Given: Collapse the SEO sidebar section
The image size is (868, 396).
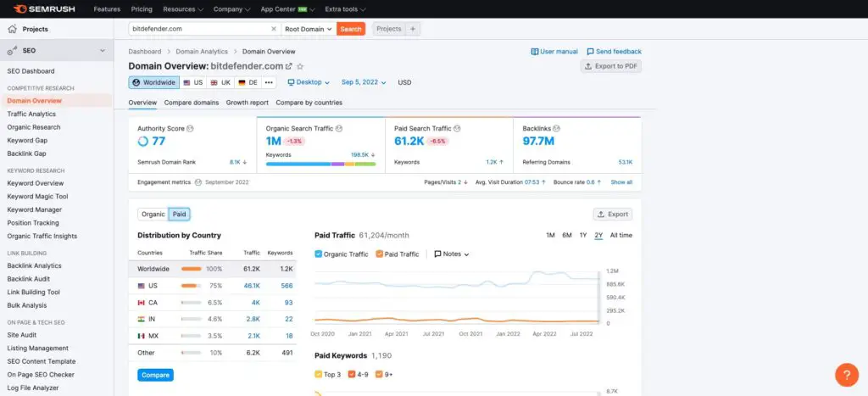Looking at the screenshot, I should tap(103, 50).
